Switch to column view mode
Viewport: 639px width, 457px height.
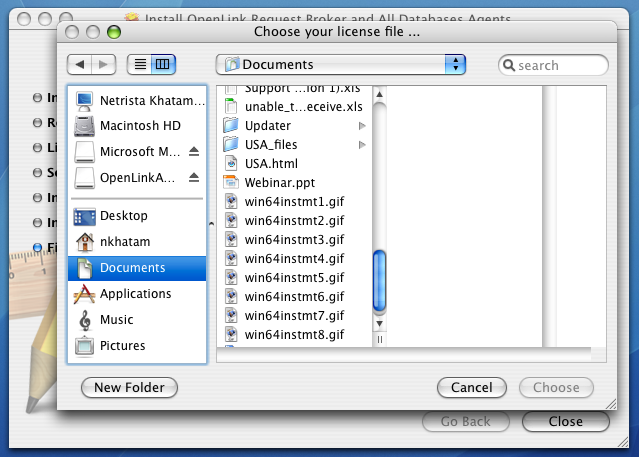pyautogui.click(x=162, y=65)
